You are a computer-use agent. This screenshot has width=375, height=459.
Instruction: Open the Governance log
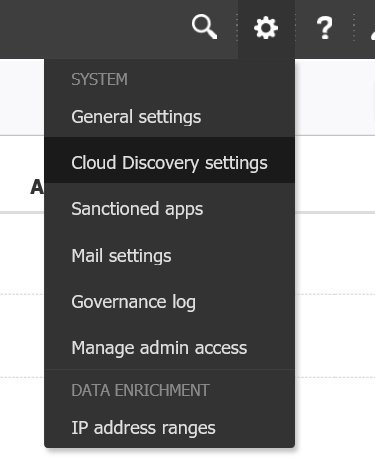point(169,302)
